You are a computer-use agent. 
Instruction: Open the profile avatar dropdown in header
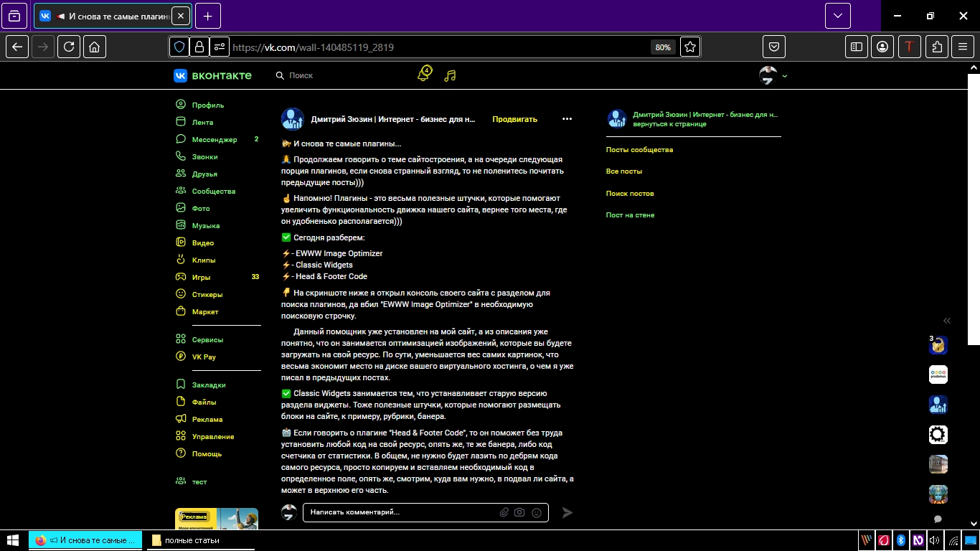[x=773, y=75]
